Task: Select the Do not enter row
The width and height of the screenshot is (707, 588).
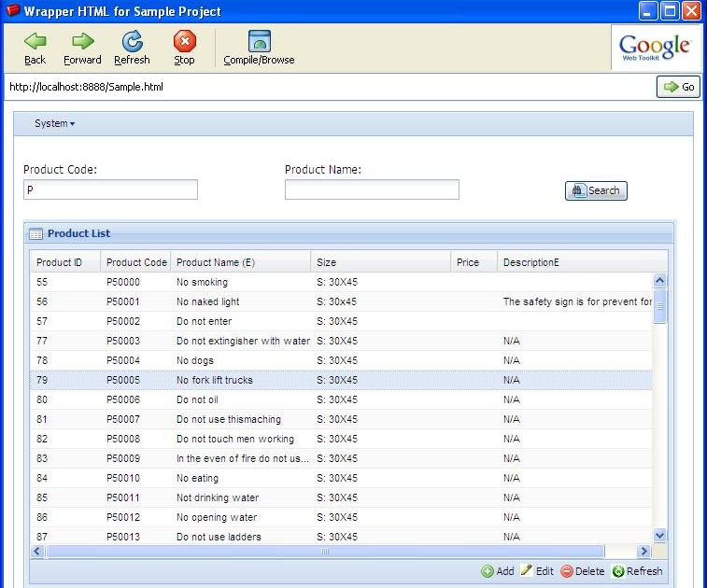Action: coord(341,321)
